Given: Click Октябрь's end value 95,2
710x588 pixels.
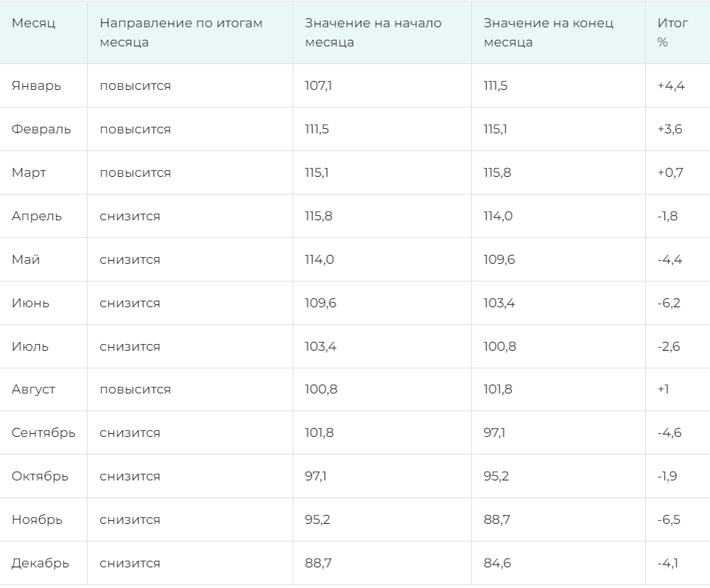Looking at the screenshot, I should click(496, 476).
